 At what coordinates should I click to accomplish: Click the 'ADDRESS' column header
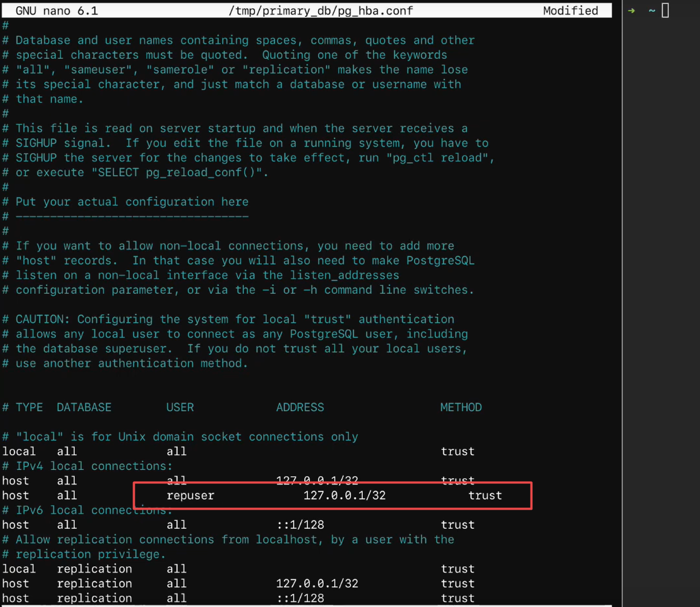point(300,407)
